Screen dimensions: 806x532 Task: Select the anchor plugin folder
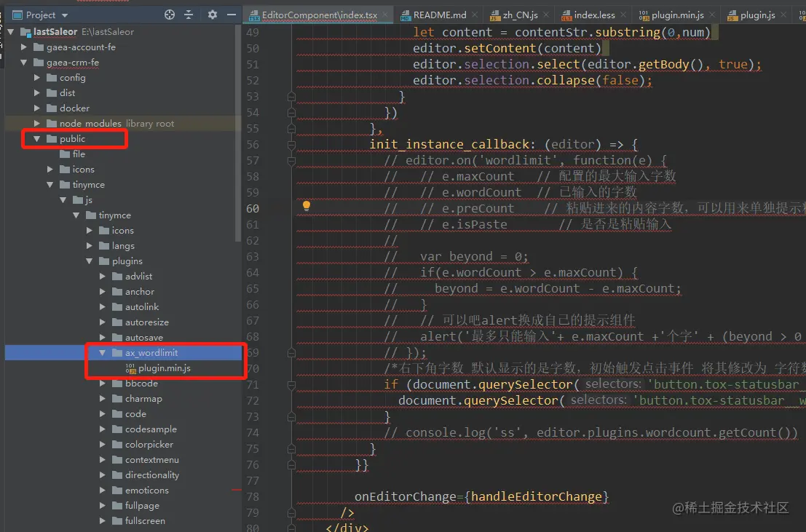[x=133, y=291]
